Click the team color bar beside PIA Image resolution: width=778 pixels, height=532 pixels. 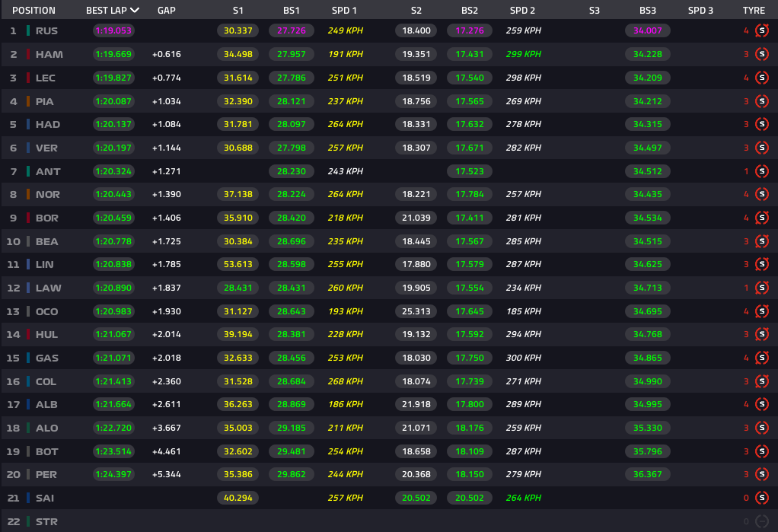[28, 101]
